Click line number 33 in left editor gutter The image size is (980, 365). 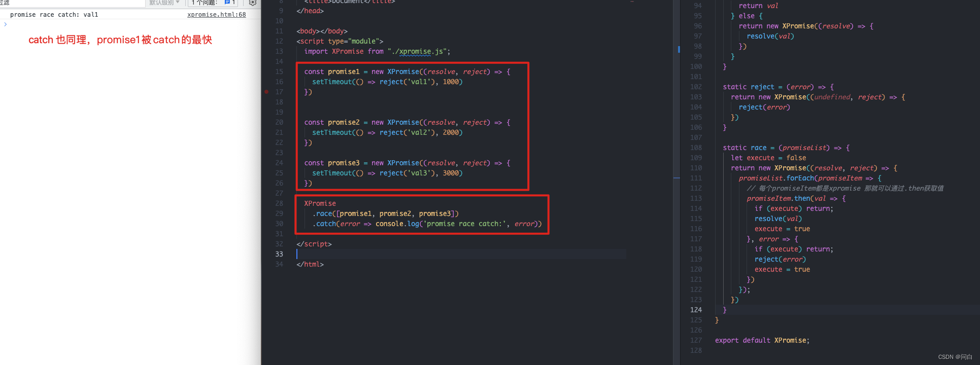279,254
